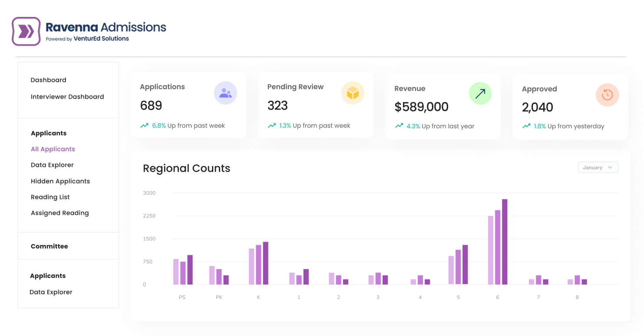Click the trend arrow beside 1.8%
The width and height of the screenshot is (644, 336).
[x=526, y=126]
